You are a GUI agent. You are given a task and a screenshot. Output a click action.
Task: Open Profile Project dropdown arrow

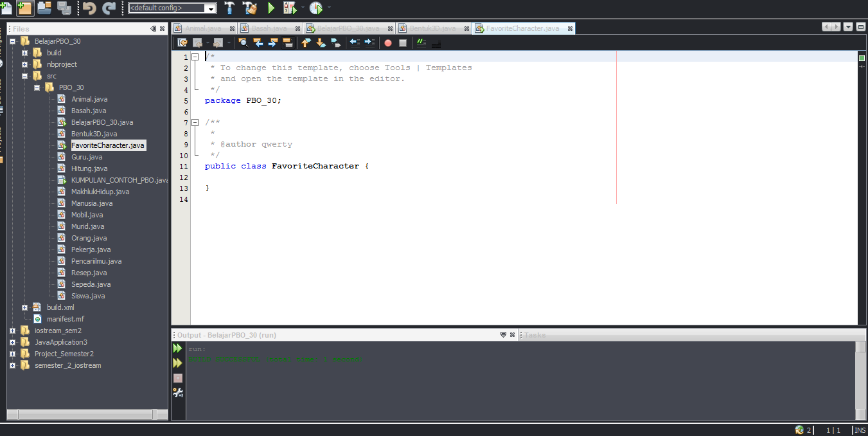(x=329, y=8)
